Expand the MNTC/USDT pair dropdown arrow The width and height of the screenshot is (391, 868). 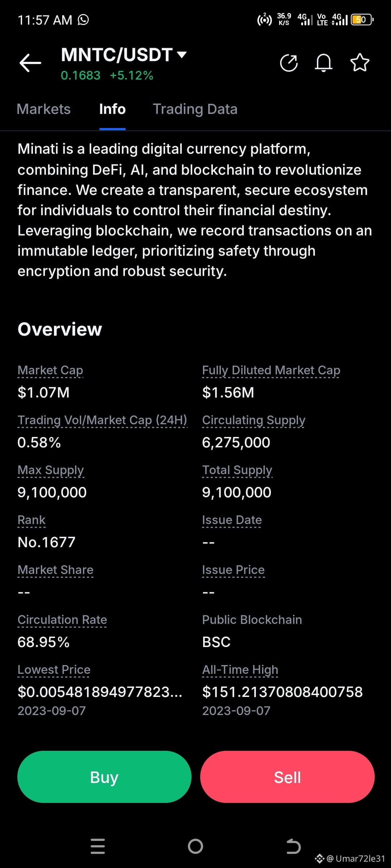181,55
